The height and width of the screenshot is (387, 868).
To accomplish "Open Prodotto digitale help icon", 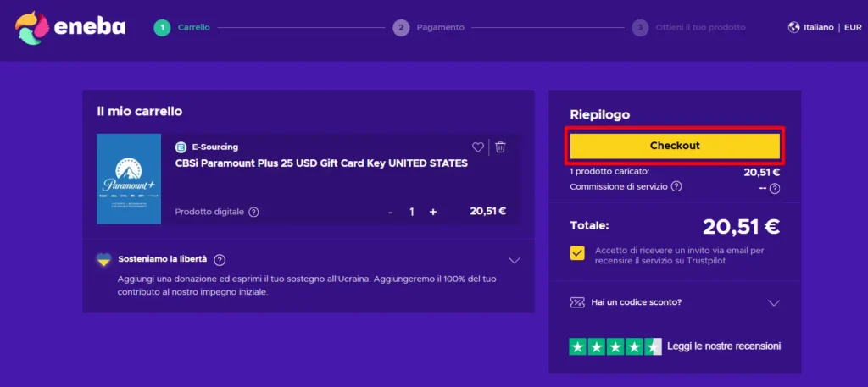I will click(253, 212).
